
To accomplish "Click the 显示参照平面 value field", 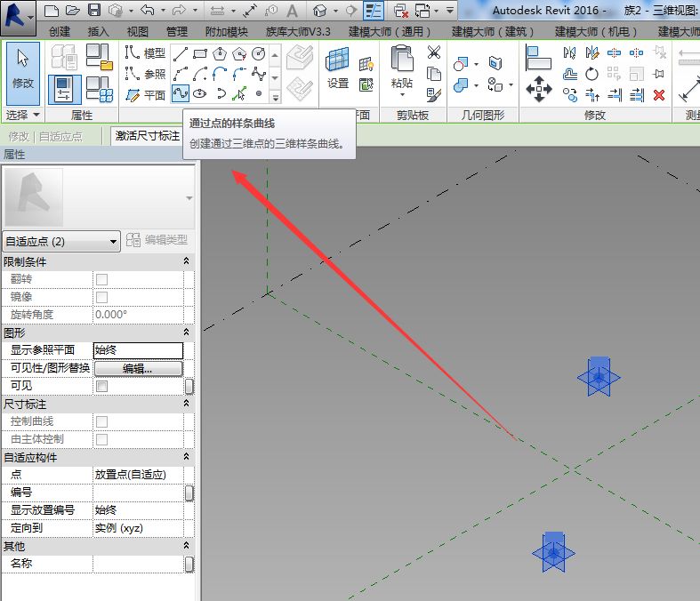I will (x=138, y=350).
